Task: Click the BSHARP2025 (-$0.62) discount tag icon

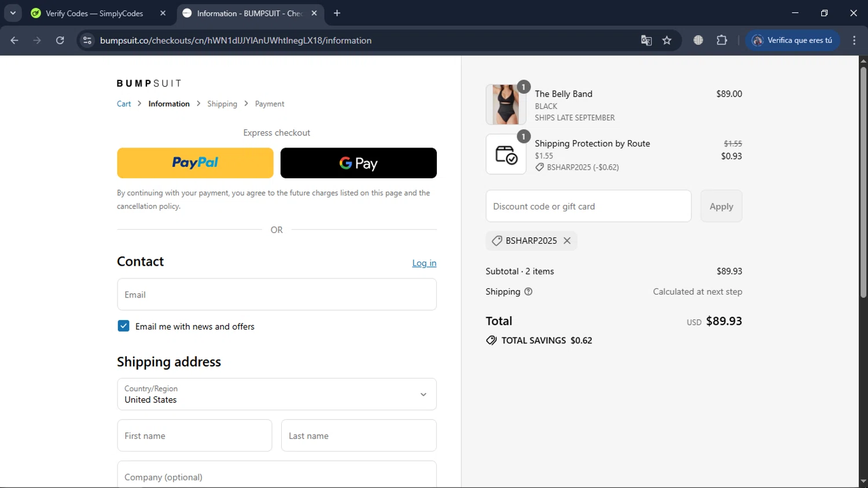Action: click(539, 167)
